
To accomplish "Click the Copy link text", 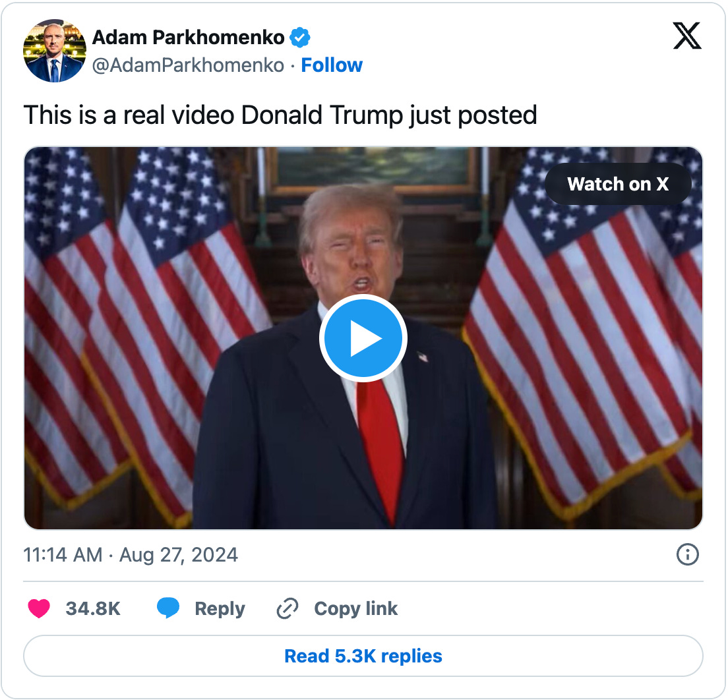I will pos(355,608).
